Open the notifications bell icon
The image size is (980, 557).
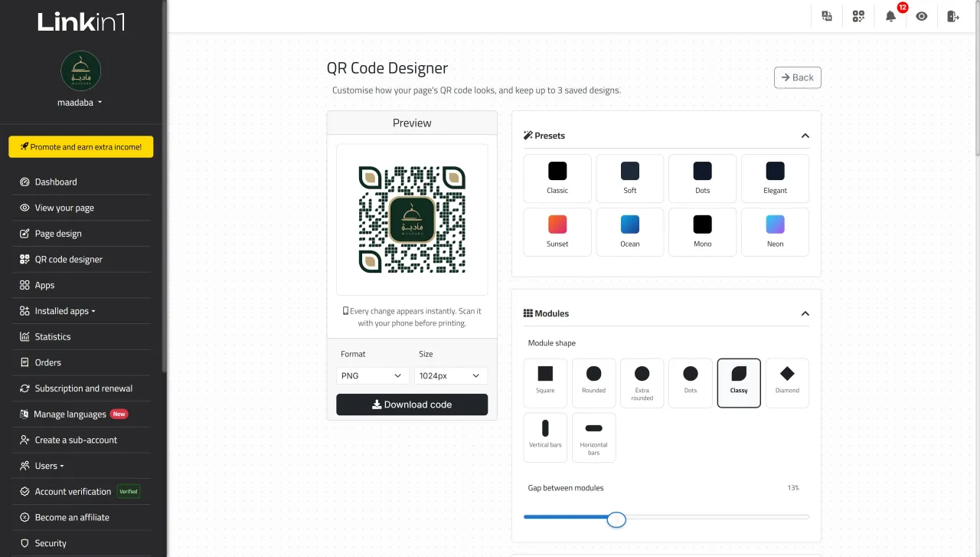click(890, 16)
